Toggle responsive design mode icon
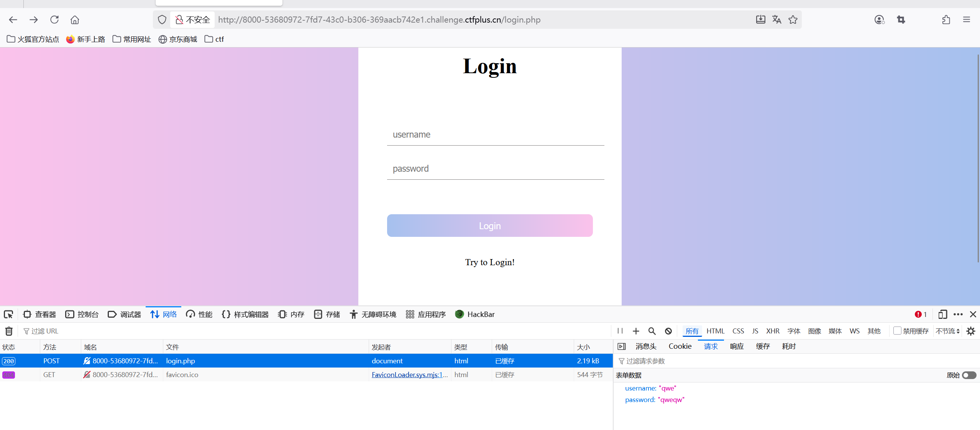Image resolution: width=980 pixels, height=430 pixels. 942,314
